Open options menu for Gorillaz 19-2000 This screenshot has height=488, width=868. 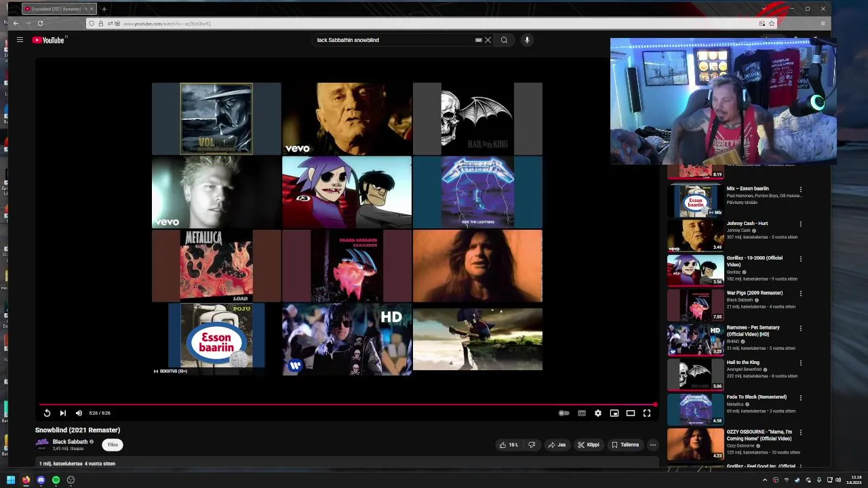800,259
